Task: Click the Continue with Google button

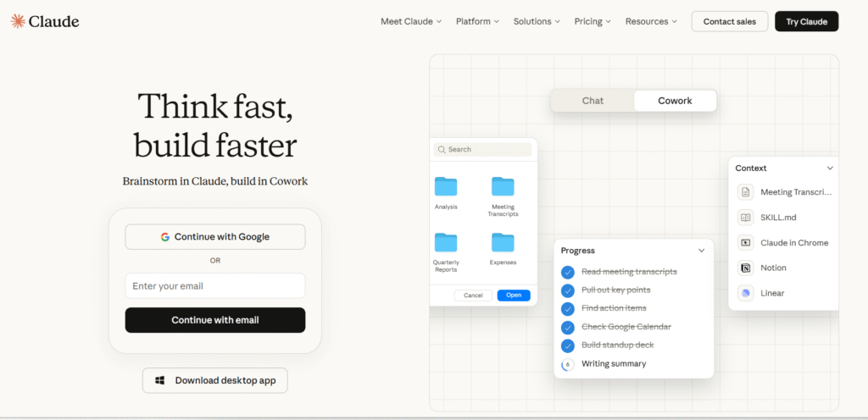Action: point(215,237)
